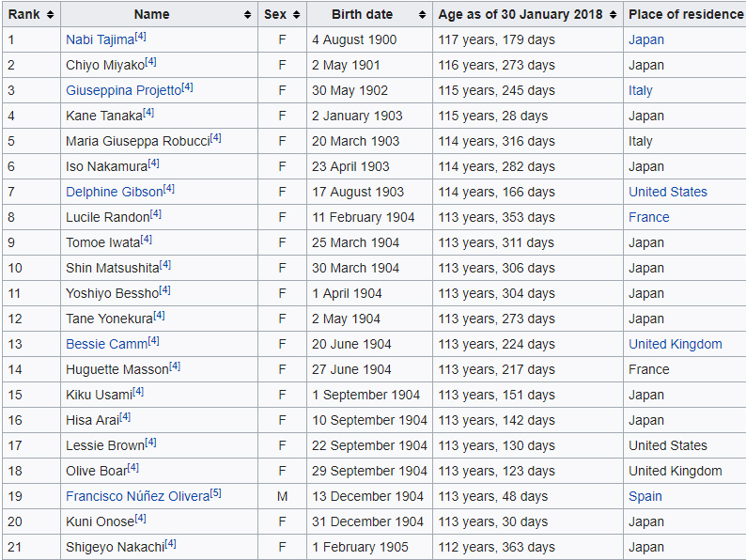
Task: Sort table by Rank column arrows
Action: point(49,14)
